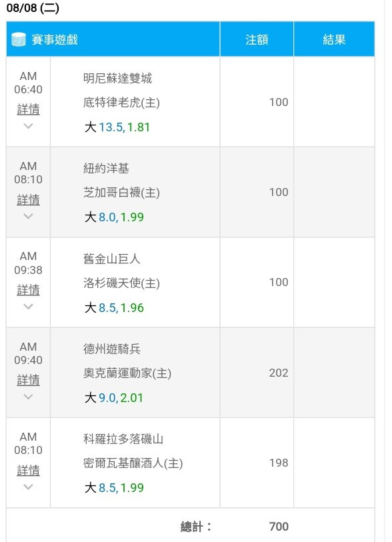Click the 總計 700 total value
This screenshot has height=542, width=392.
pyautogui.click(x=279, y=527)
